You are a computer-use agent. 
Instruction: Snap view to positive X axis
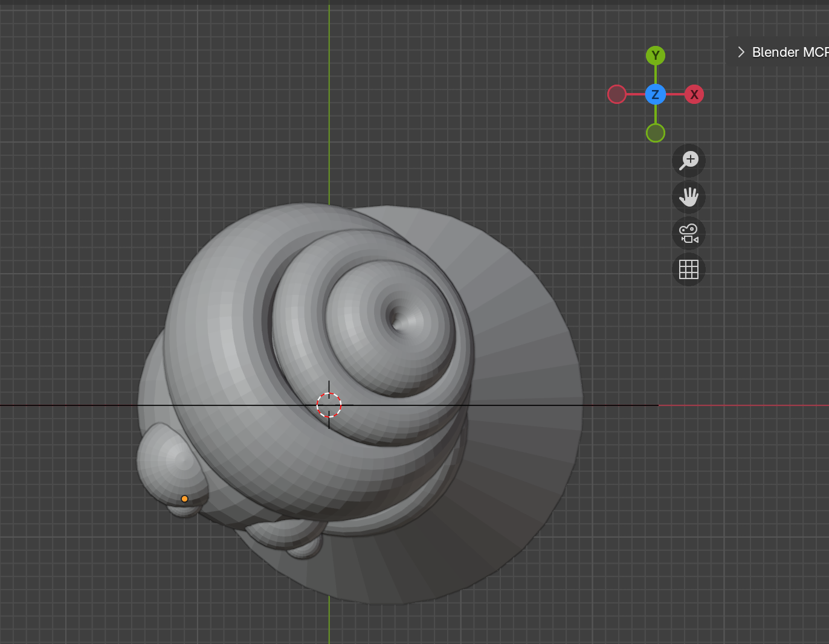click(x=694, y=94)
